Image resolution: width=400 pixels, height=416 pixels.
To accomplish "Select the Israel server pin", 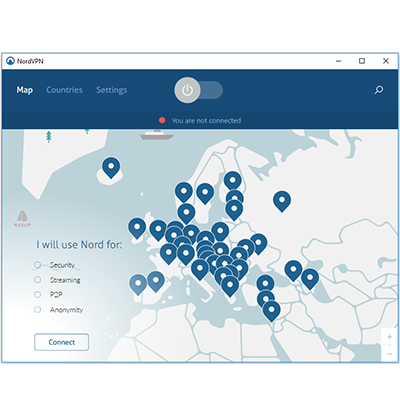I will pos(271,311).
